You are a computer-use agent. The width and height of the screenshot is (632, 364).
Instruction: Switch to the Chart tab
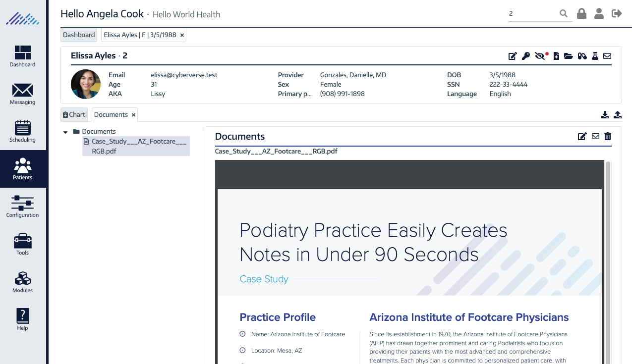(x=74, y=114)
